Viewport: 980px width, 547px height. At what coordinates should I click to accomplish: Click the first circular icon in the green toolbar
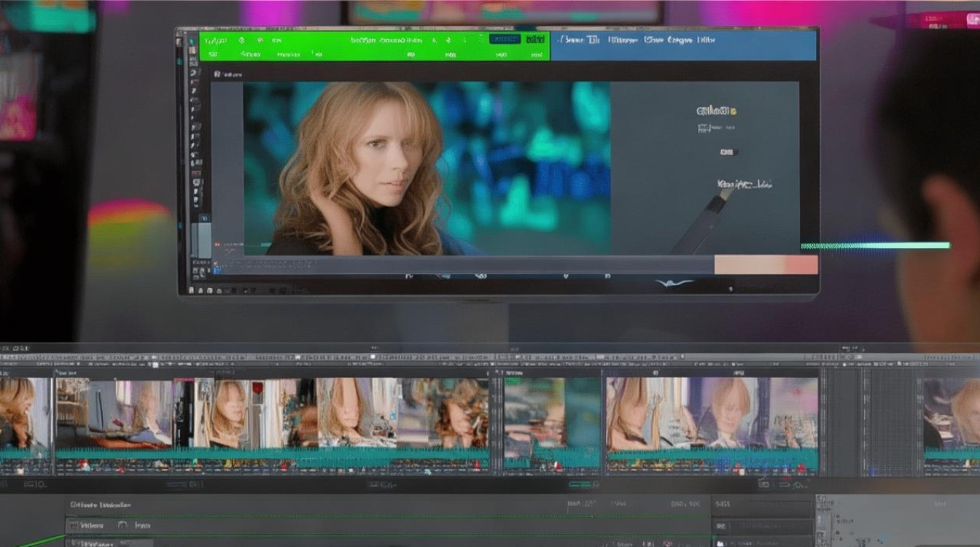point(241,41)
